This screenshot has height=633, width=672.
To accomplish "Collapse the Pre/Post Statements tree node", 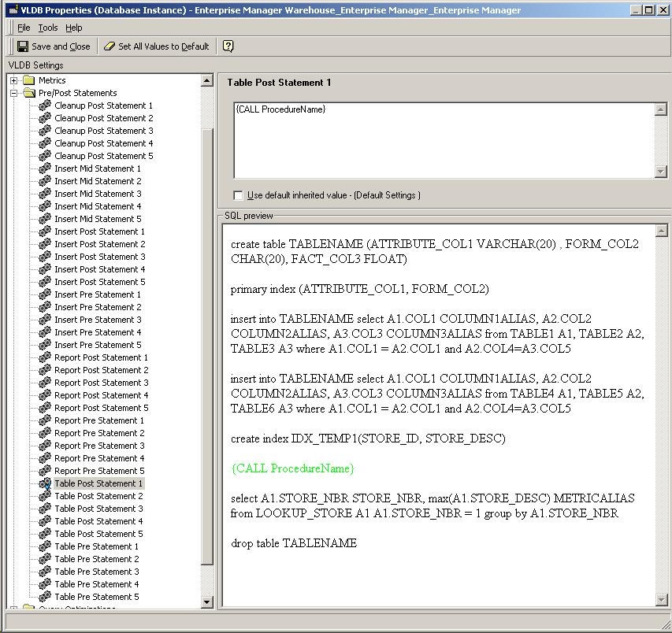I will (14, 93).
